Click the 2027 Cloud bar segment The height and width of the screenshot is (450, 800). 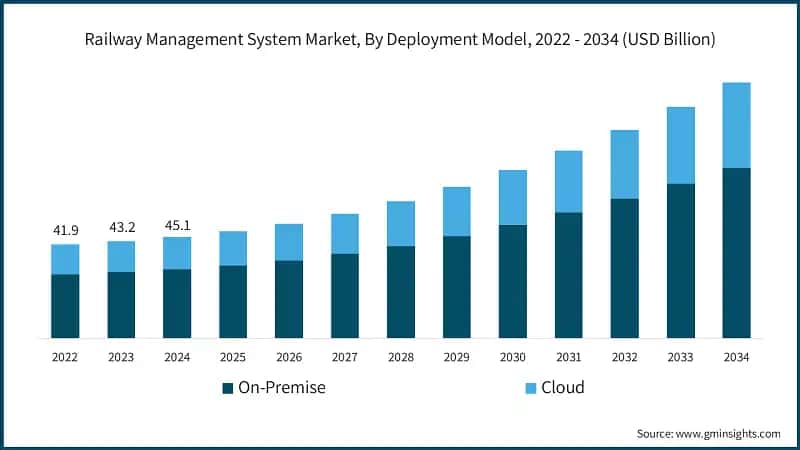345,234
